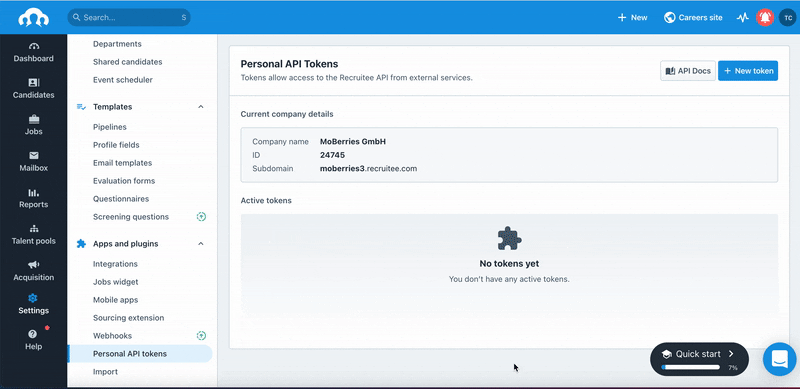Open Jobs widget page
Screen dimensions: 800x389
(115, 282)
